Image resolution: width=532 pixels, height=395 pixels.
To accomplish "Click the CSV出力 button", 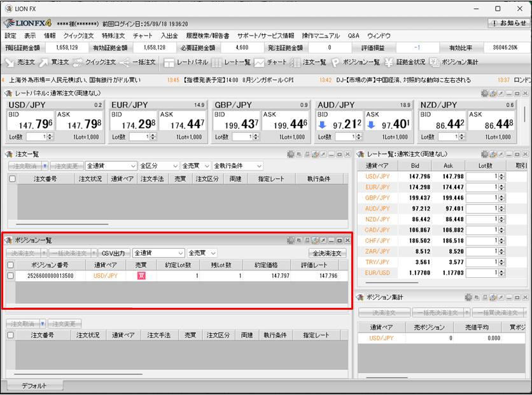I will tap(114, 253).
